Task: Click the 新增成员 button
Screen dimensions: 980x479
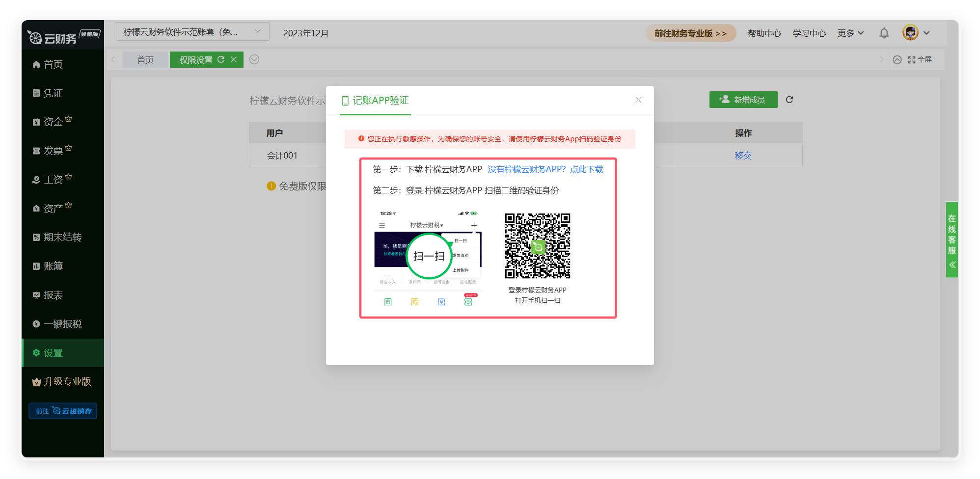Action: [743, 100]
